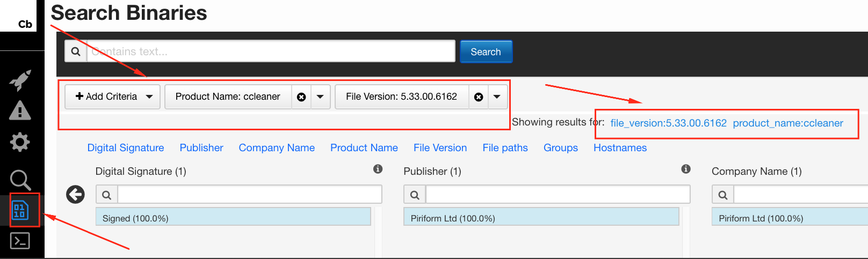868x259 pixels.
Task: Open the alerts warning triangle icon
Action: tap(20, 111)
